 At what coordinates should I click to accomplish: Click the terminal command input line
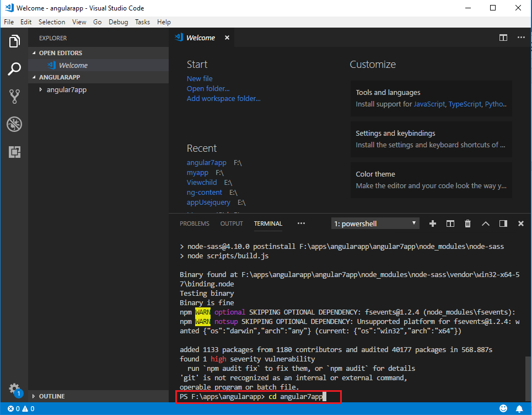[259, 397]
